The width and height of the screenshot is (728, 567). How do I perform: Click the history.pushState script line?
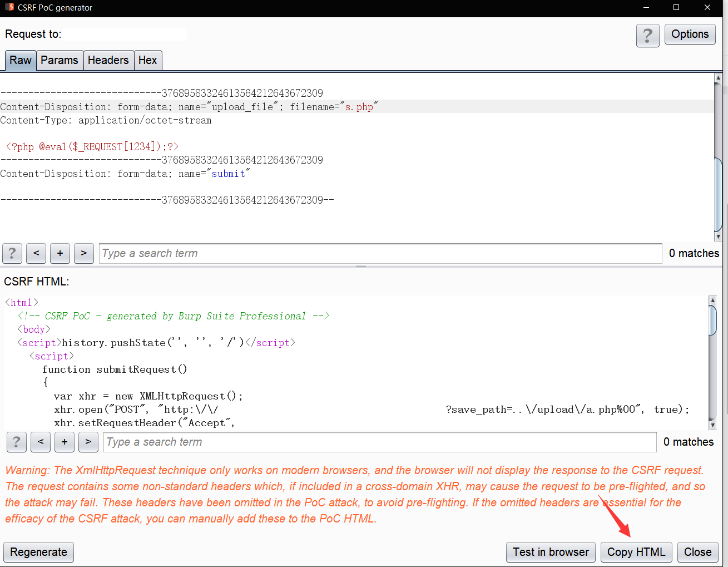click(156, 343)
